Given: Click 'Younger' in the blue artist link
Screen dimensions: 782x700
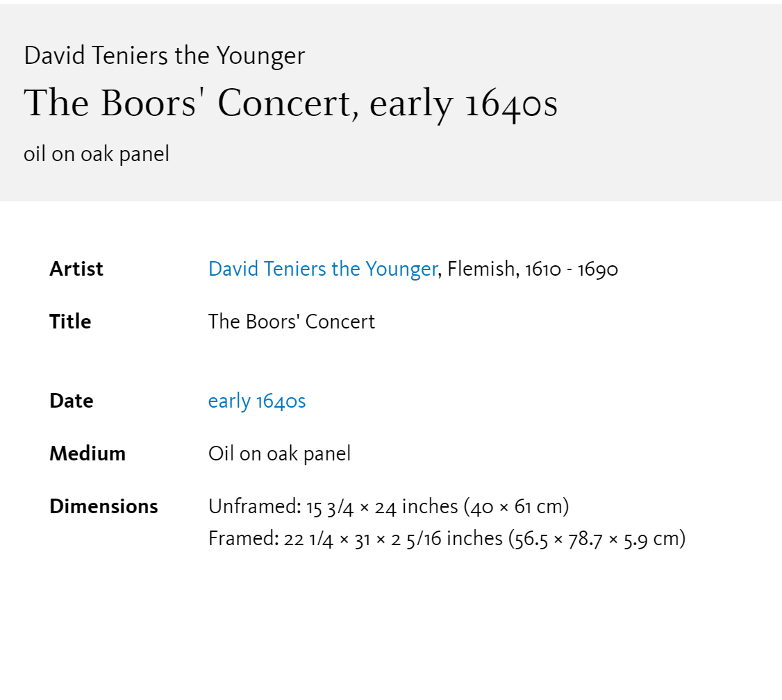Looking at the screenshot, I should pos(401,269).
